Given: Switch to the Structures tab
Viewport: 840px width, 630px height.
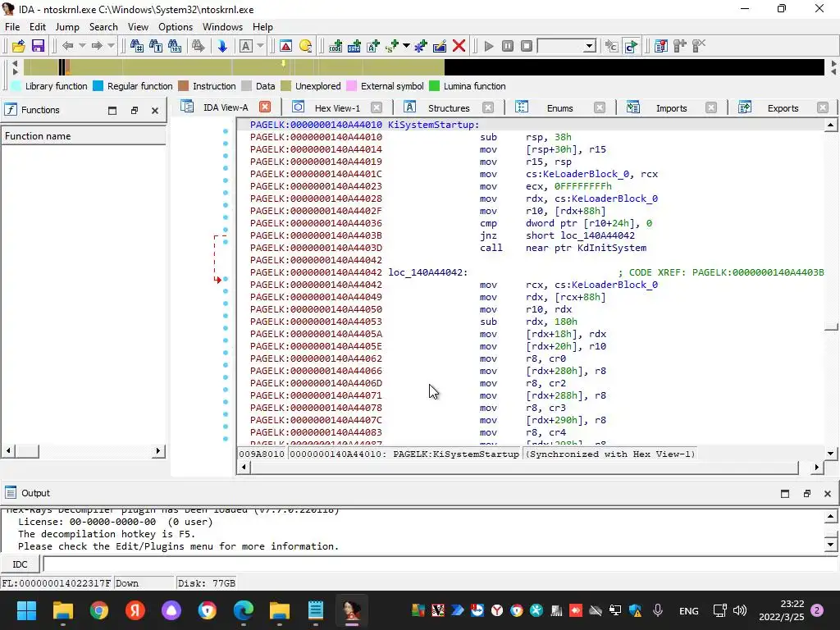Looking at the screenshot, I should click(449, 107).
